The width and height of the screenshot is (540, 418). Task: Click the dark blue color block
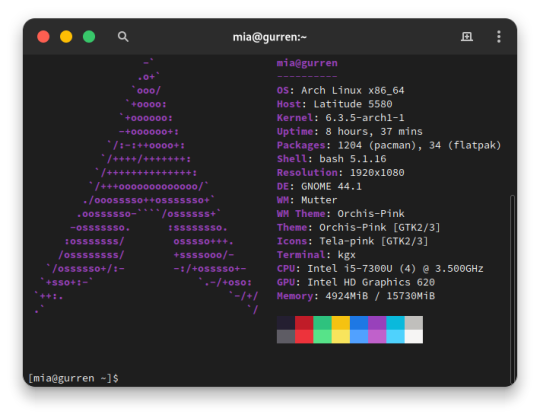[x=359, y=323]
